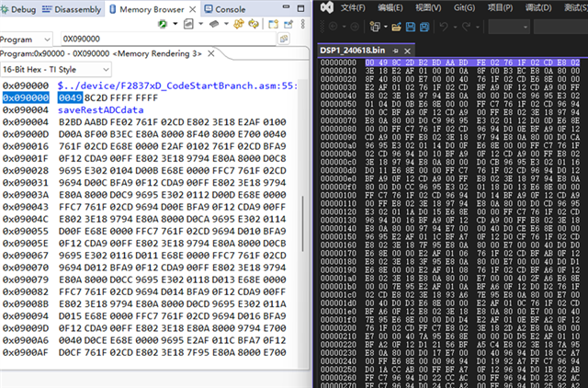Pin the DSP1_240618.bin tab
This screenshot has height=388, width=588.
[395, 51]
